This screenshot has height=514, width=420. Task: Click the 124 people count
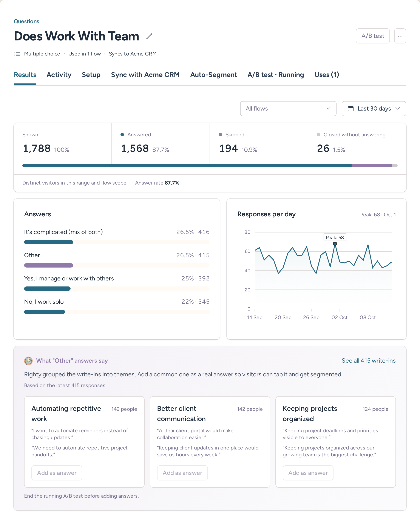click(x=375, y=409)
